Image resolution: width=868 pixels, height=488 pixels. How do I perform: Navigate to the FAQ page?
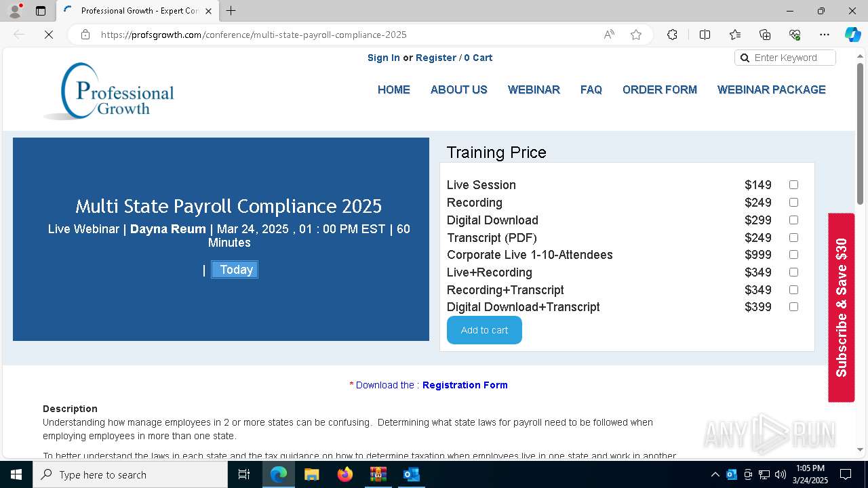point(591,89)
